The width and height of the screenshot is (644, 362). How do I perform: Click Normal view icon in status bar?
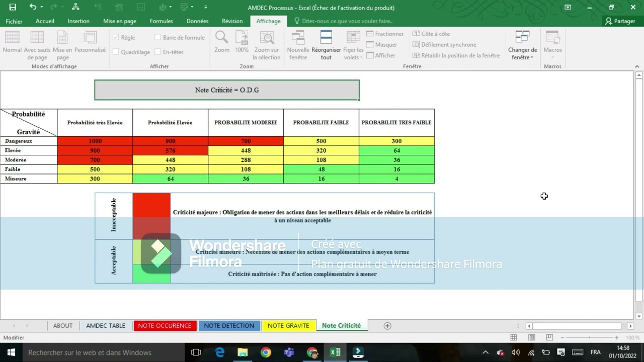(514, 337)
